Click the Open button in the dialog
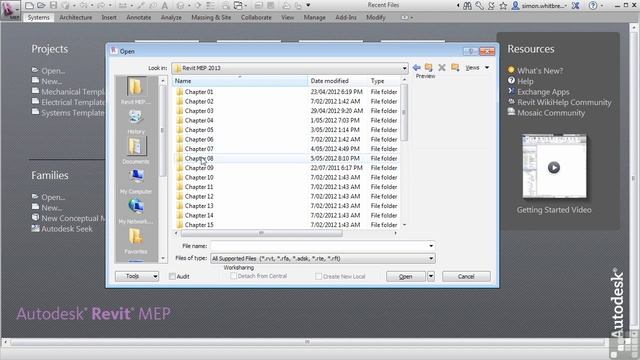Screen dimensions: 640x360 (406, 276)
